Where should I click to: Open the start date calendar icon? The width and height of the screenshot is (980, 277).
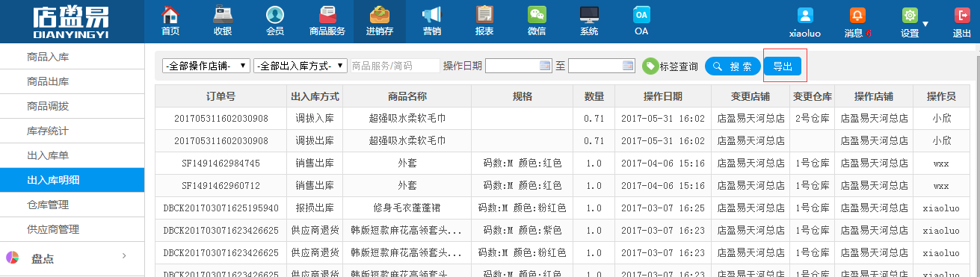pyautogui.click(x=546, y=66)
